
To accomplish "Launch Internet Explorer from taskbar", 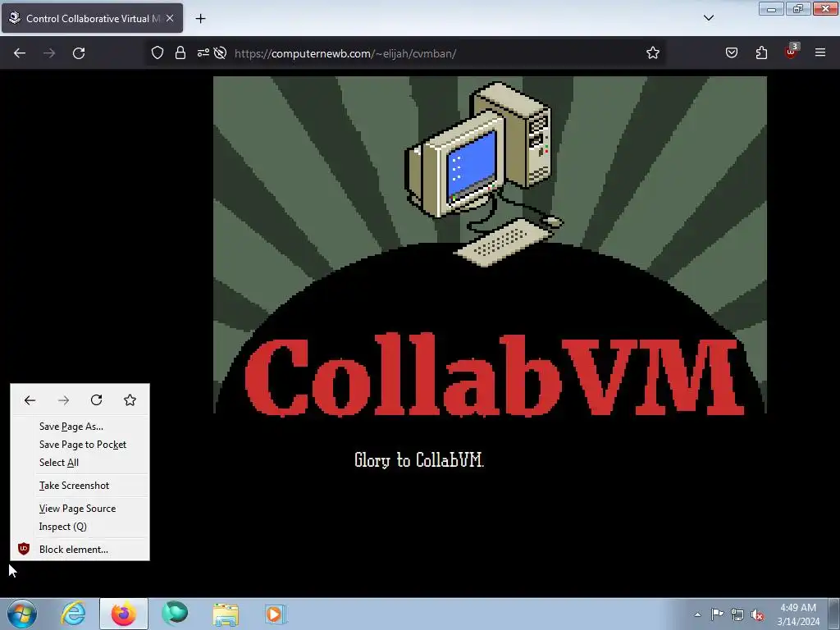I will tap(73, 614).
